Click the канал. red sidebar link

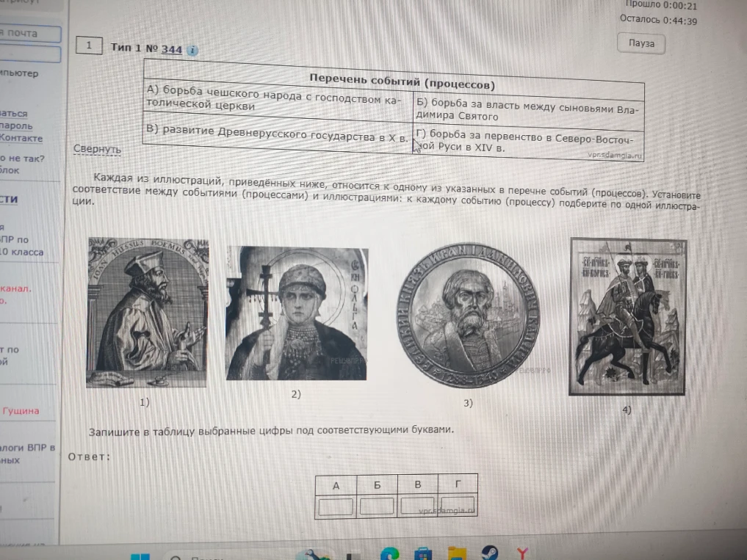point(15,288)
